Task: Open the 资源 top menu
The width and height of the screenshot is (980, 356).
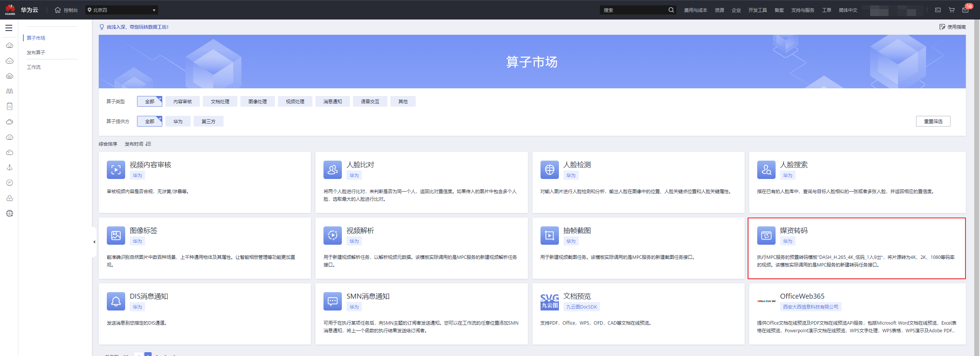Action: (719, 10)
